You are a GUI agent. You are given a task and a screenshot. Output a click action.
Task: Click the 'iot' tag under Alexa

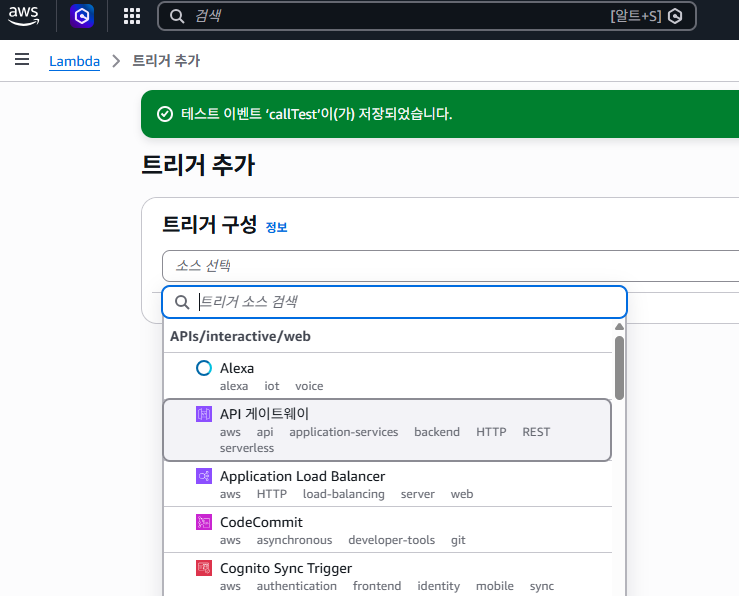[271, 386]
